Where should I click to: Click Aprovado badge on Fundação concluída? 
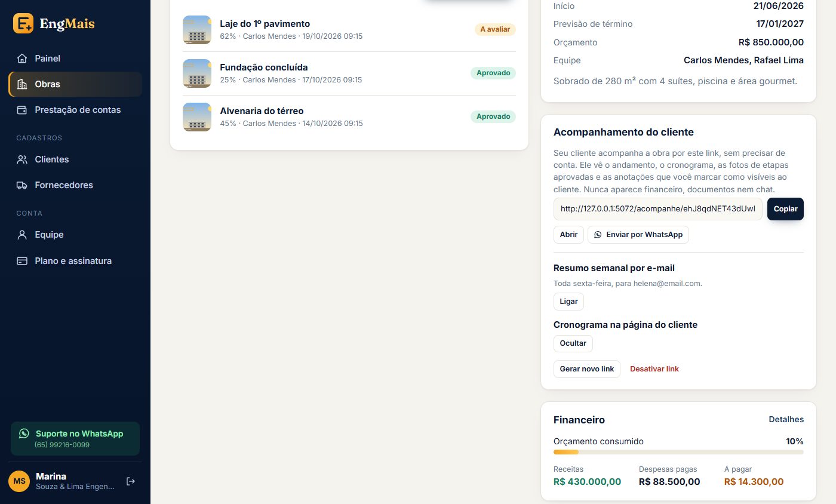coord(493,73)
